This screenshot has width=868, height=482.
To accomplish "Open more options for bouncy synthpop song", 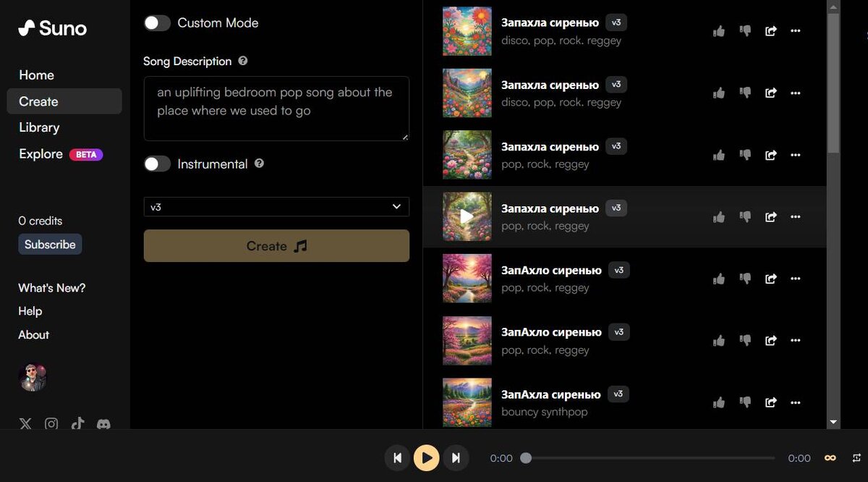I will (x=796, y=402).
